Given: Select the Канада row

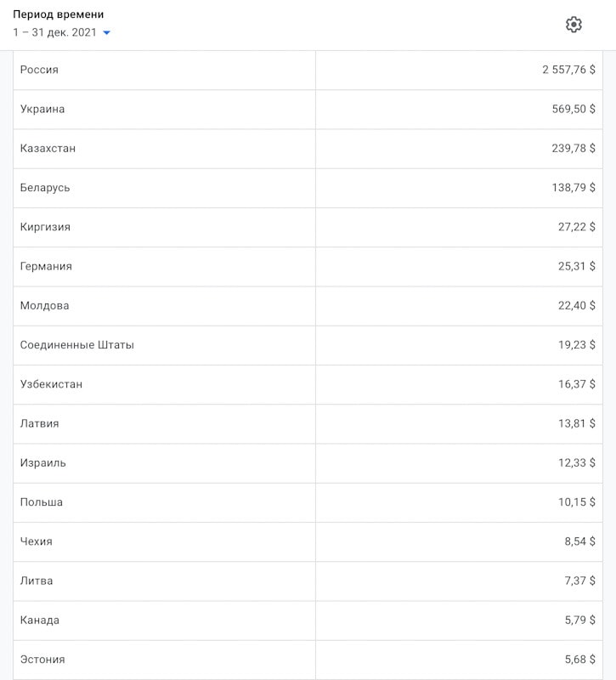Looking at the screenshot, I should [308, 620].
